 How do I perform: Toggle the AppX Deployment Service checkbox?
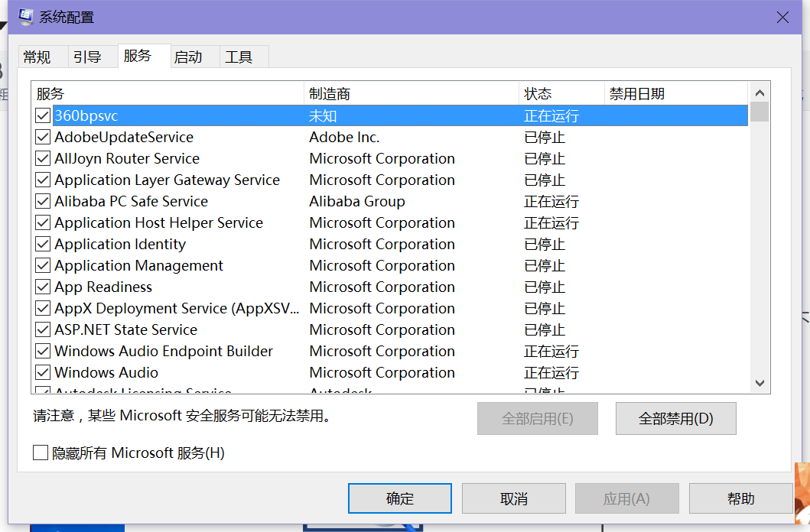point(43,309)
